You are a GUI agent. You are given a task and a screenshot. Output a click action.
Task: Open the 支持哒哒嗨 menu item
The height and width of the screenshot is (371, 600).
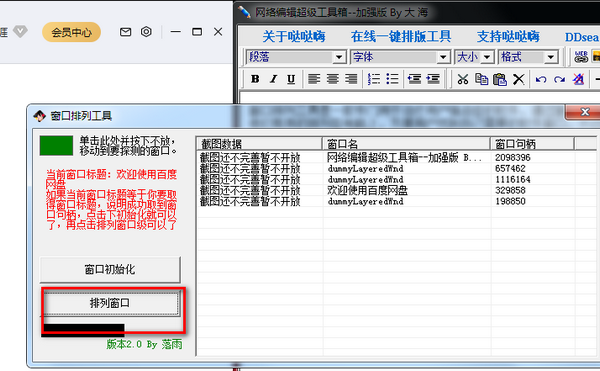(x=508, y=37)
